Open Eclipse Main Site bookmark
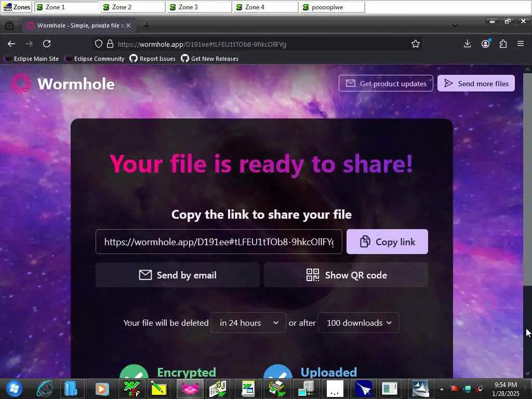Screen dimensions: 532x399 [32, 59]
